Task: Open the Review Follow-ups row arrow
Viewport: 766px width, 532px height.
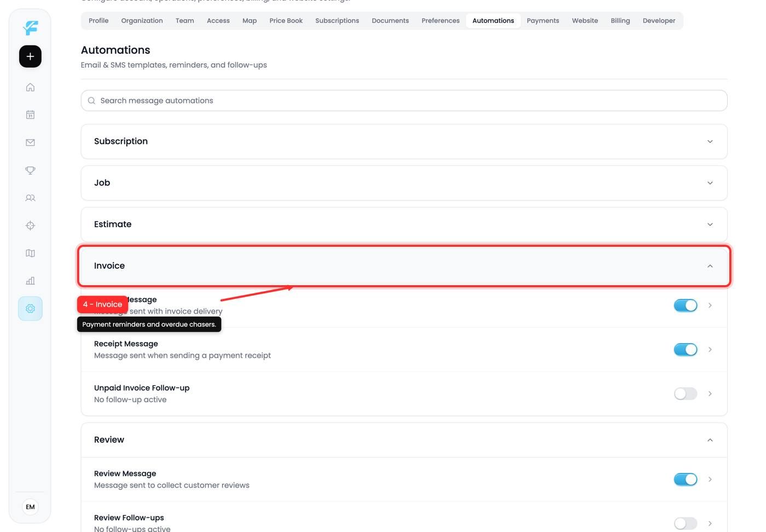Action: tap(710, 523)
